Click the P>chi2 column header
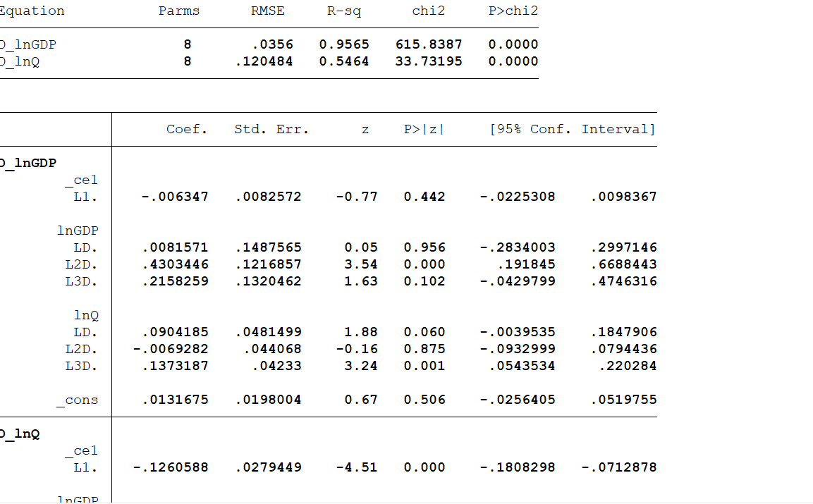 [x=513, y=11]
